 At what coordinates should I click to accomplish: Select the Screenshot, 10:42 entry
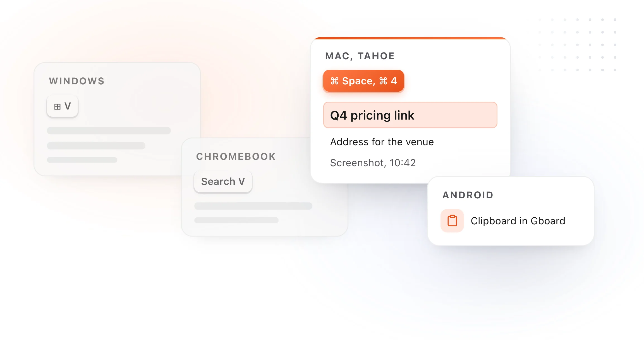(373, 163)
